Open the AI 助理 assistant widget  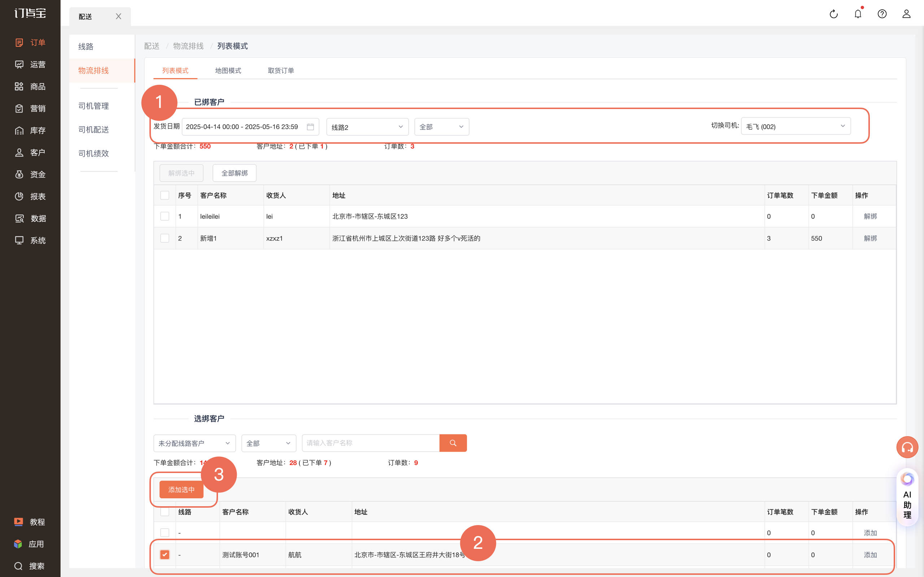tap(907, 497)
